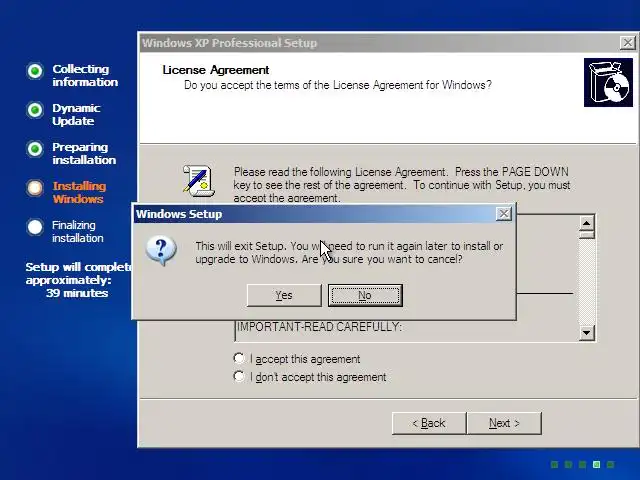Click the 'Collecting information' label
This screenshot has width=640, height=480.
[x=85, y=76]
